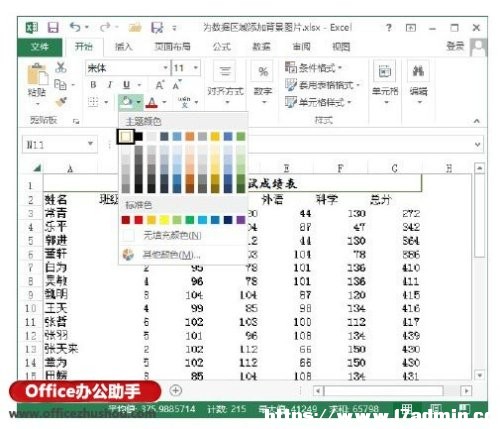Click the vertical scrollbar down arrow
The image size is (500, 429).
479,375
